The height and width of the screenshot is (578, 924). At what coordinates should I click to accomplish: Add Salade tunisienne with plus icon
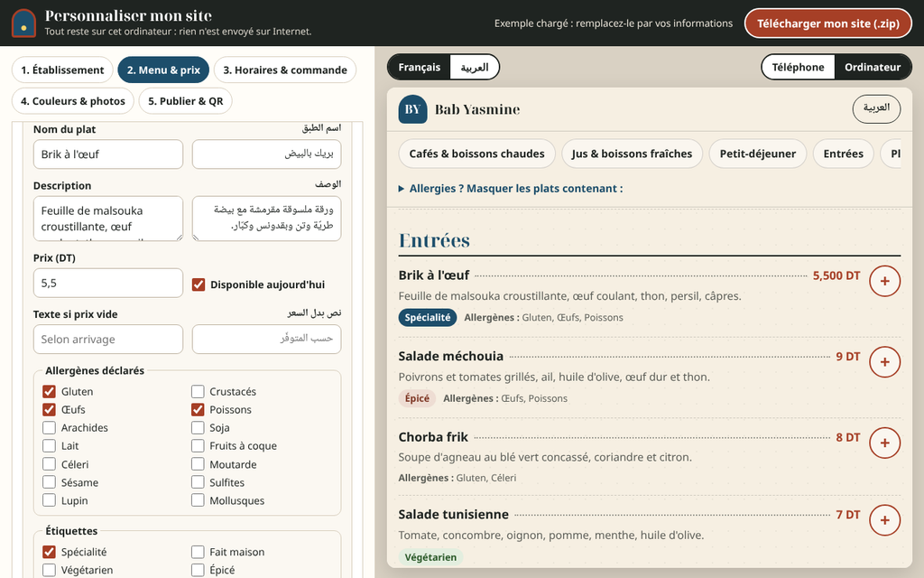pos(884,520)
